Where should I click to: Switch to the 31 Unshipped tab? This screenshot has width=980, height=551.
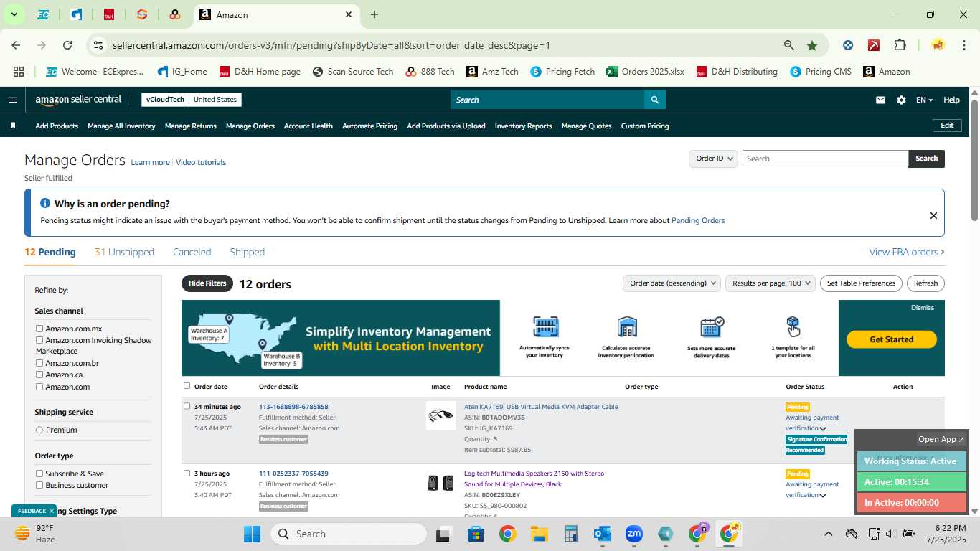point(124,252)
